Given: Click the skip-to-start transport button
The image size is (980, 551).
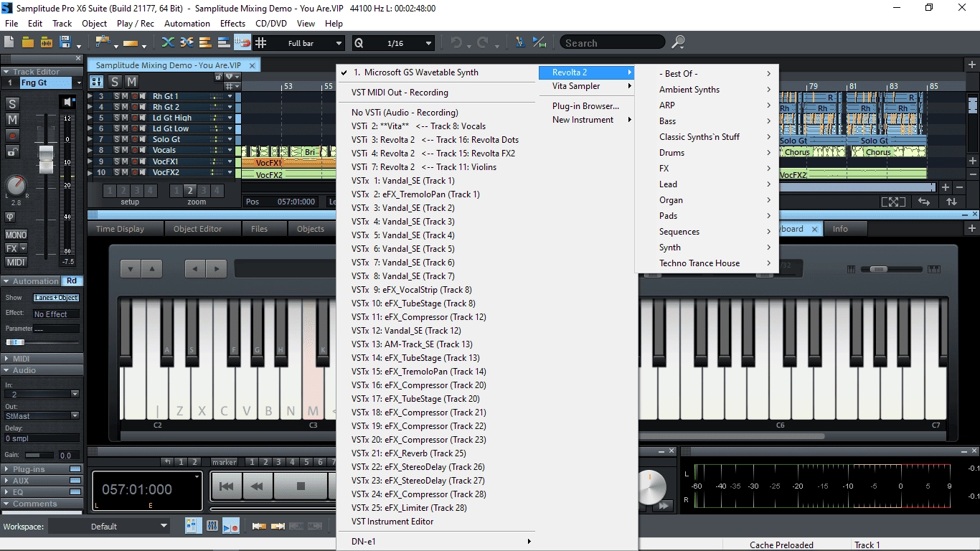Looking at the screenshot, I should 226,486.
